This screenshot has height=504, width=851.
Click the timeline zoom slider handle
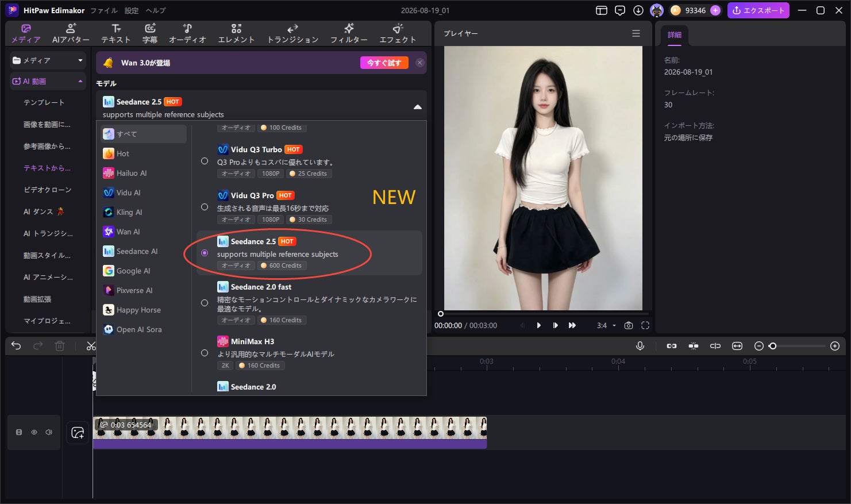[773, 346]
